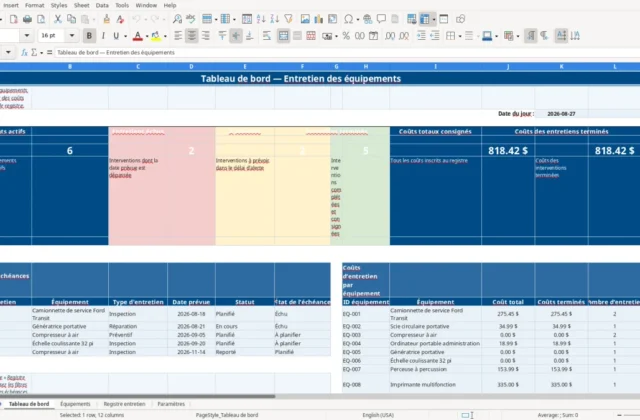
Task: Insert a hyperlink
Action: (367, 19)
